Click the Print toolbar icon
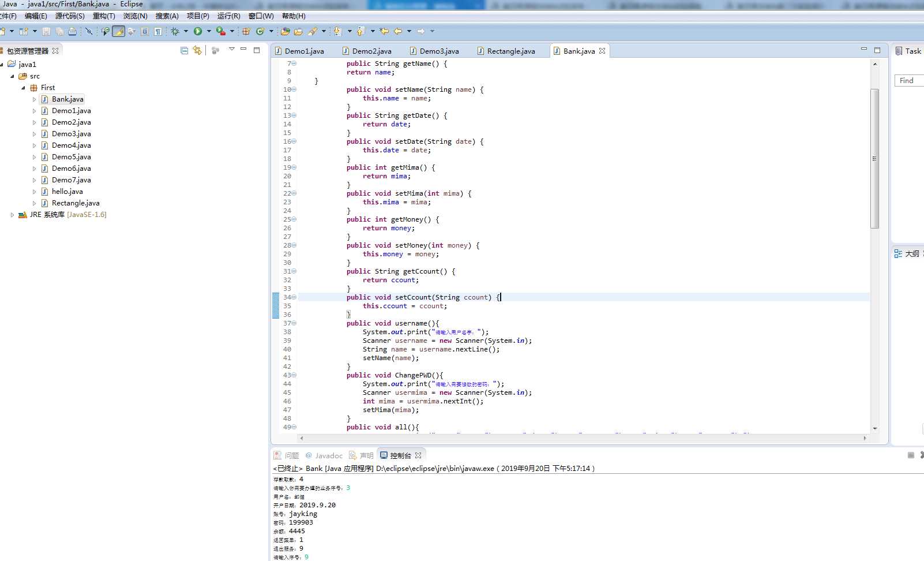 click(72, 31)
